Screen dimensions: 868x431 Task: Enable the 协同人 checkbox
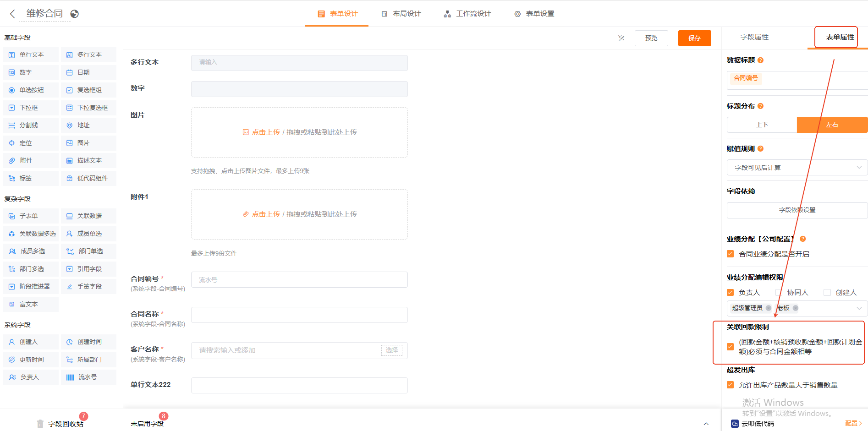[779, 293]
